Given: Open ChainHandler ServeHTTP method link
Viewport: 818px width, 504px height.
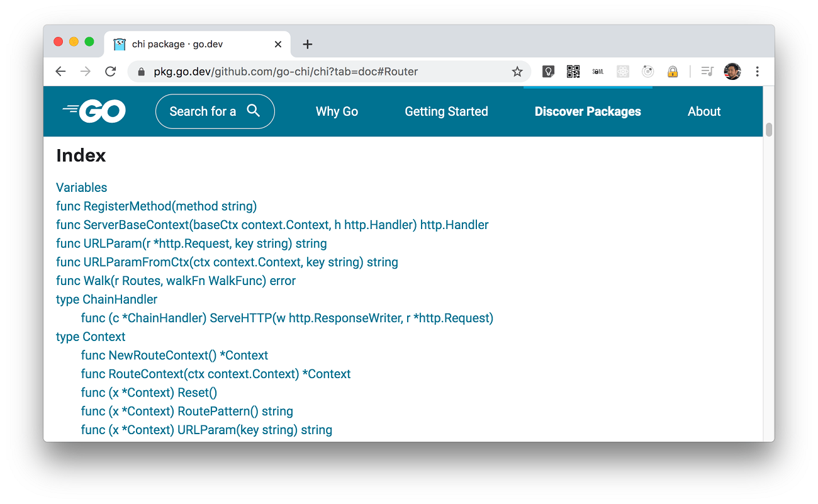Looking at the screenshot, I should tap(287, 318).
